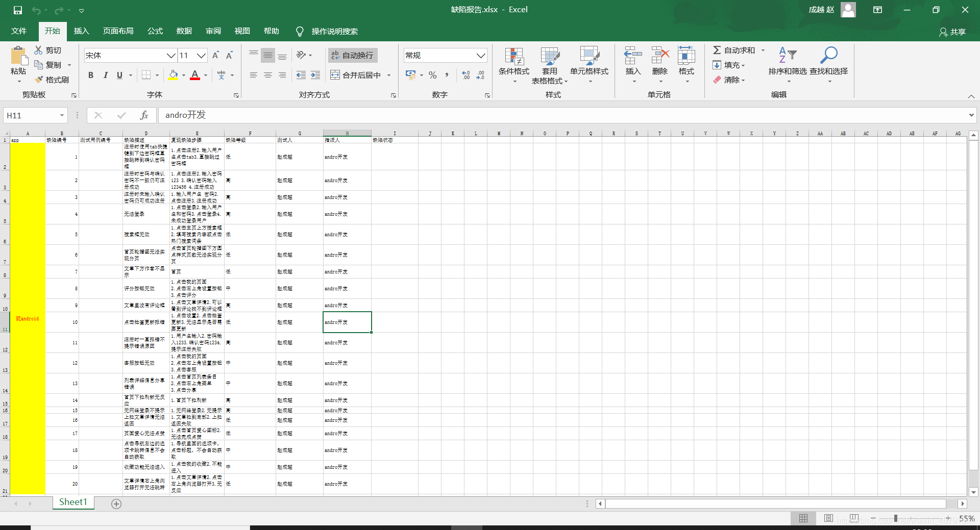
Task: Toggle middle vertical alignment
Action: coord(267,55)
